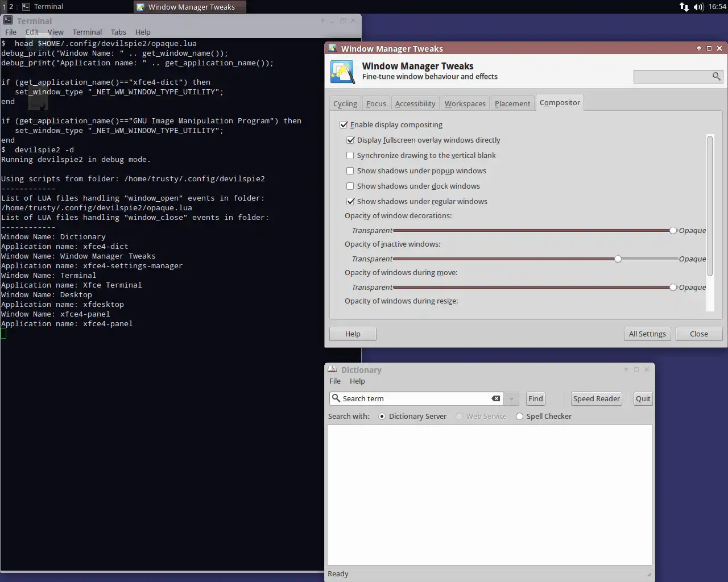Click the Window Manager Tweaks search field
Screen dimensions: 728x582
coord(678,76)
